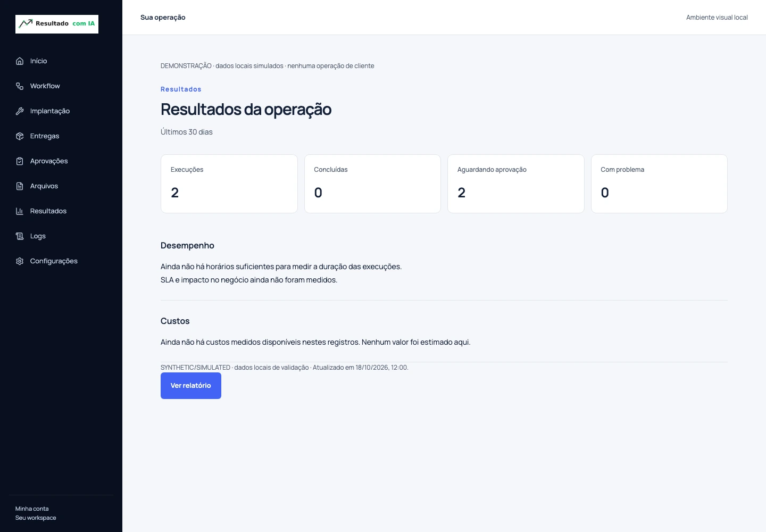
Task: Click the package icon for Entregas
Action: click(x=20, y=136)
